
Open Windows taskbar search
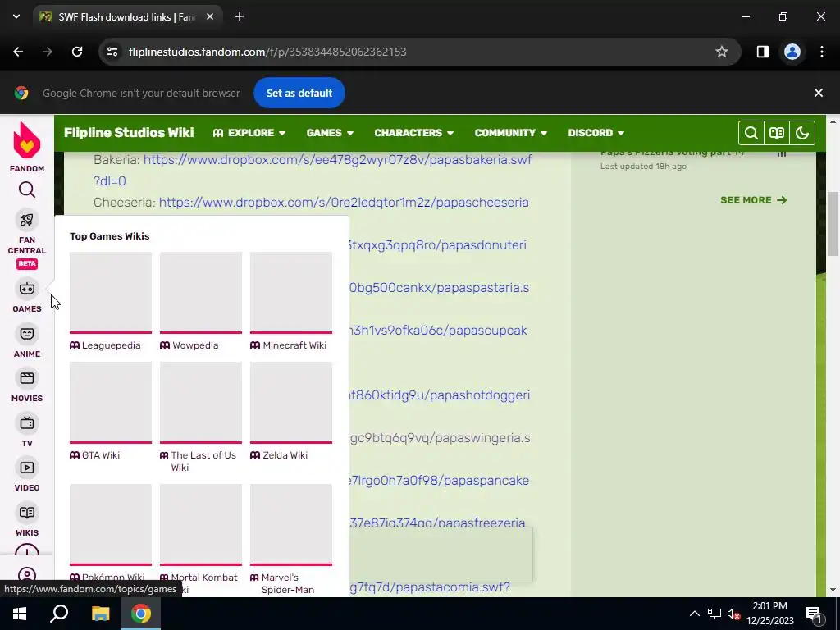pos(59,614)
